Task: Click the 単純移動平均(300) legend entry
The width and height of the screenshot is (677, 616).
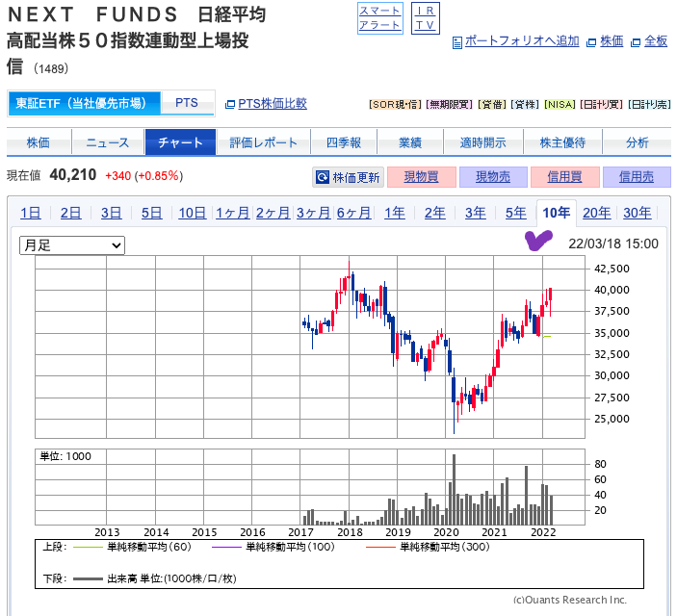Action: (428, 547)
